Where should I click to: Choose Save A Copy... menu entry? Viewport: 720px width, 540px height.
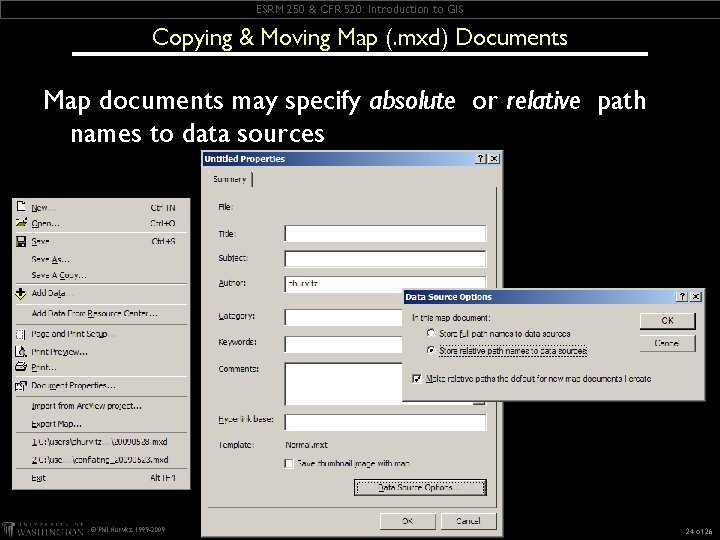[103, 276]
